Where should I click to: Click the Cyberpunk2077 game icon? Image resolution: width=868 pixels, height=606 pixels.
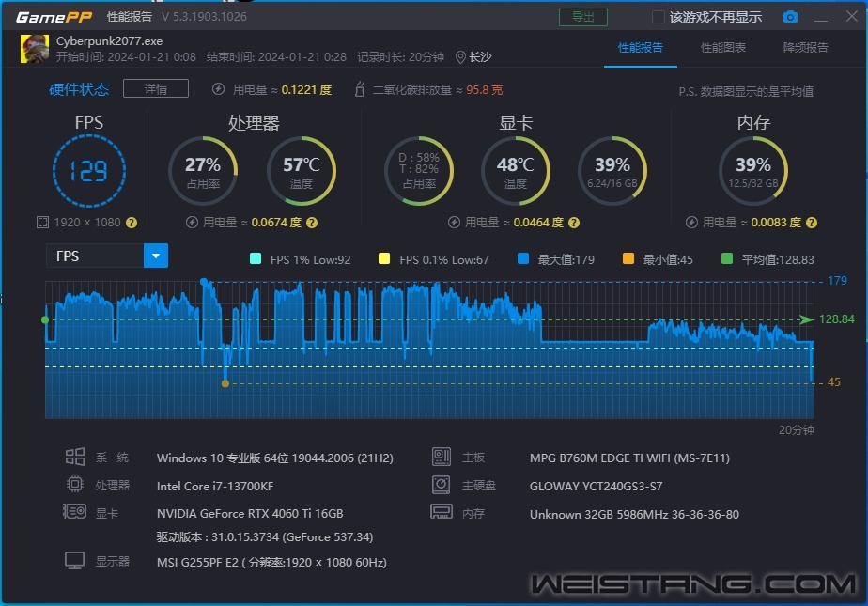click(x=35, y=49)
